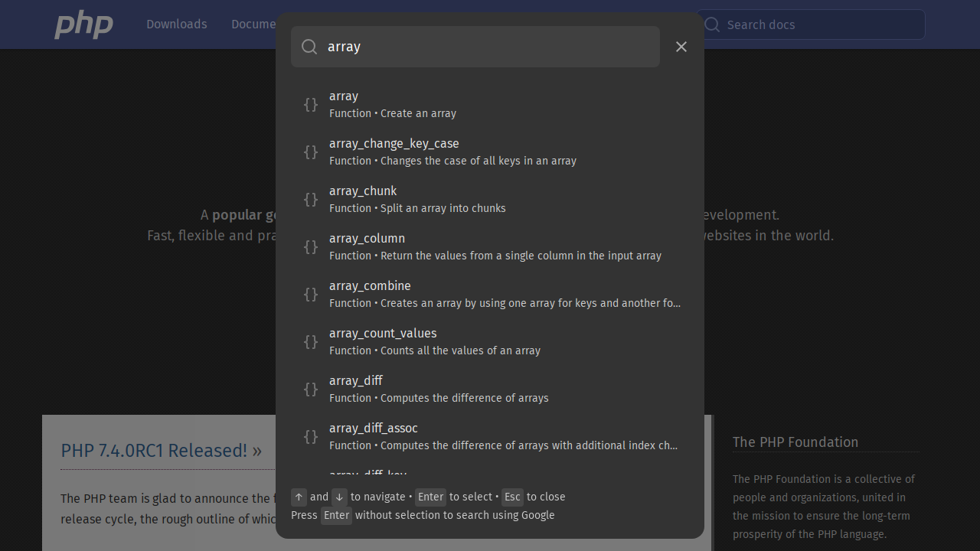Click the braces icon beside array_combine
The image size is (980, 551).
pyautogui.click(x=311, y=294)
